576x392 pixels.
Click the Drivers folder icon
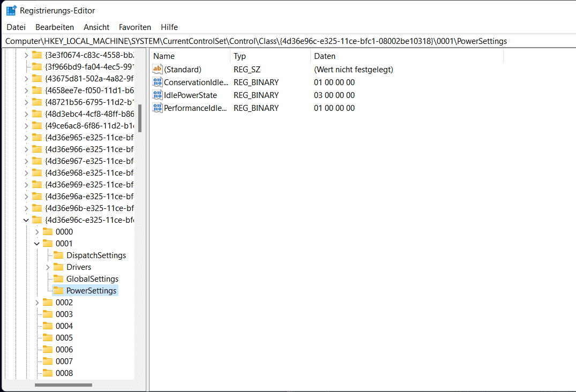[x=59, y=267]
